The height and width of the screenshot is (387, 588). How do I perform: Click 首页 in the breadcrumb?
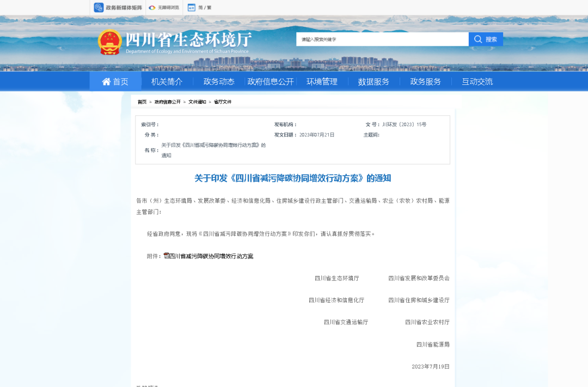click(x=142, y=102)
